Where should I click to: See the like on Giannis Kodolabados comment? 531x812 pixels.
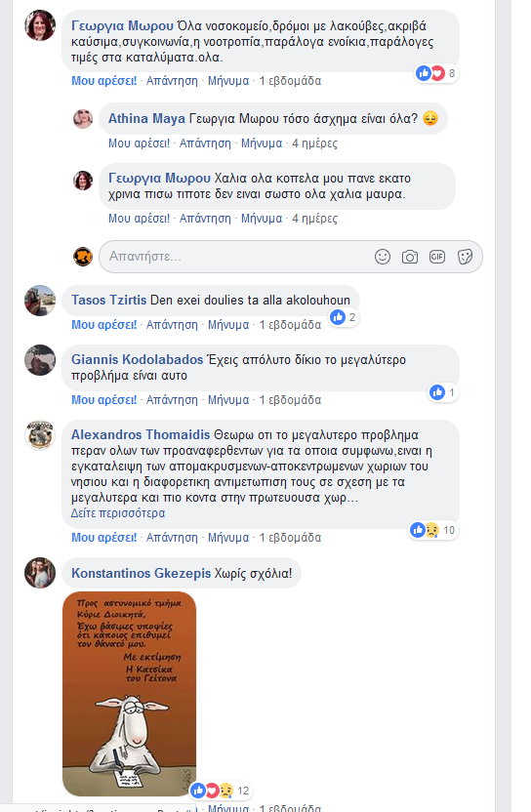443,392
